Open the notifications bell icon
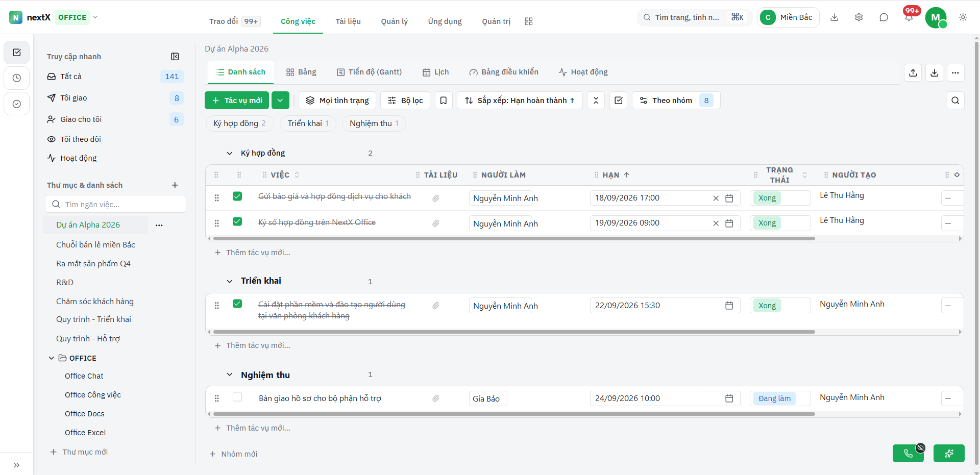The width and height of the screenshot is (980, 475). click(909, 17)
